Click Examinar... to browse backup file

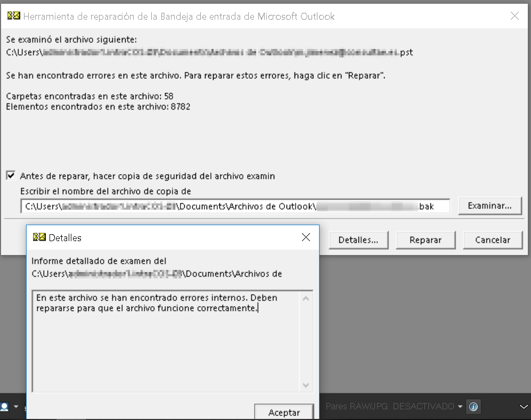coord(489,206)
